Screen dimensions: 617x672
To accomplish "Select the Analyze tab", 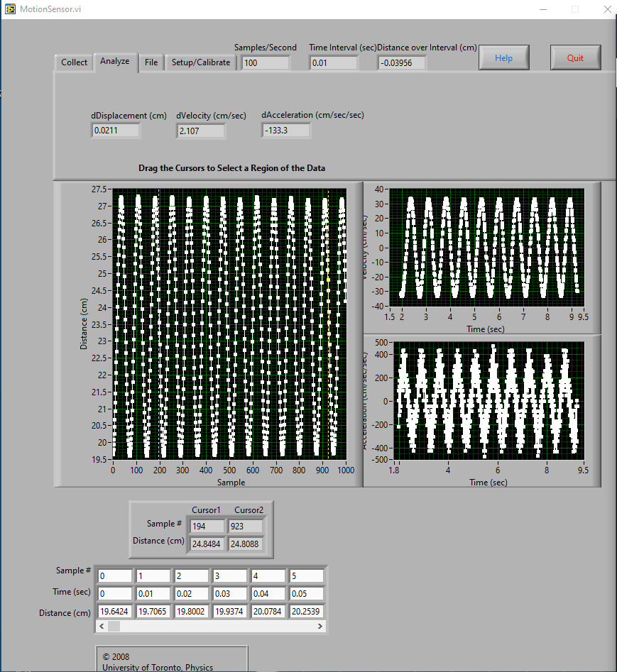I will point(115,61).
